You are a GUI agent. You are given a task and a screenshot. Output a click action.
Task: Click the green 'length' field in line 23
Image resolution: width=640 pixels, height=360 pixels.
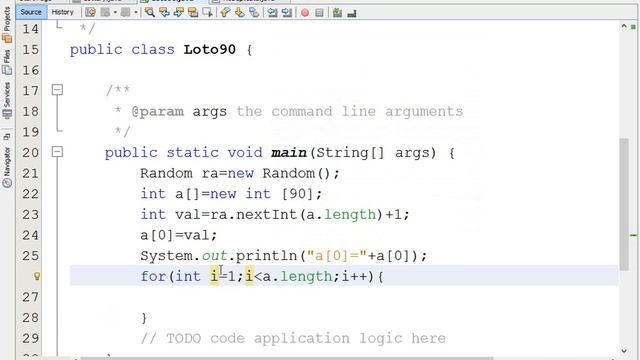tap(350, 215)
